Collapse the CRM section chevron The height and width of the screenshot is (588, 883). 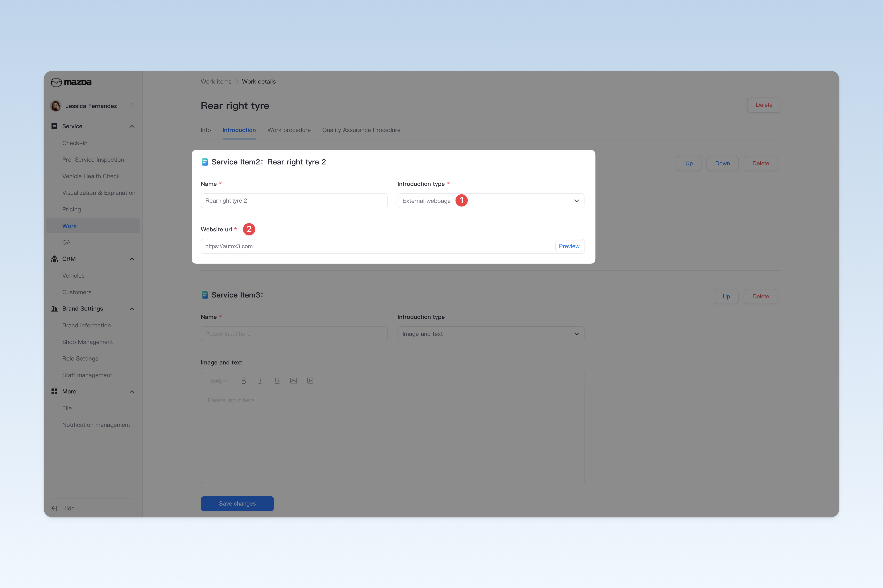tap(132, 259)
